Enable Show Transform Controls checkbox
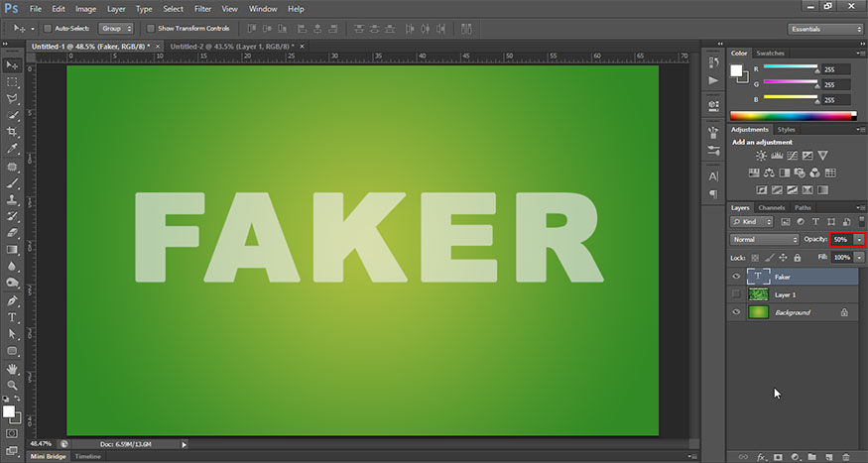 tap(151, 28)
